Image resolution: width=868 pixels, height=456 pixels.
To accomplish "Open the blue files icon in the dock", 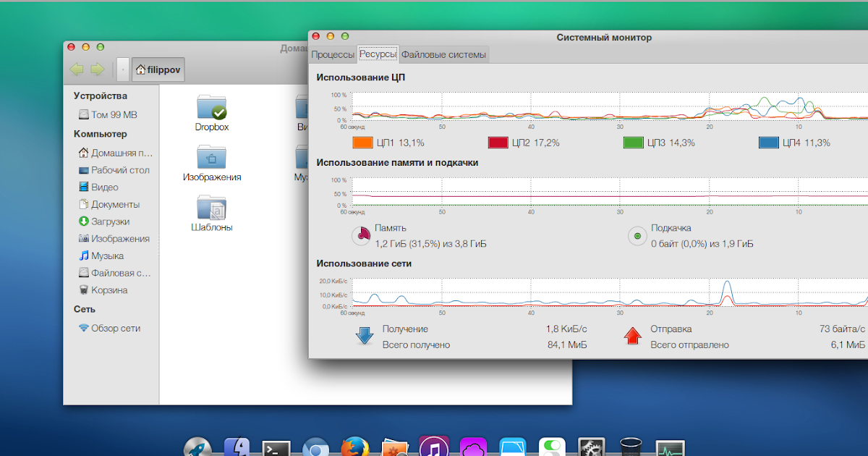I will click(513, 447).
